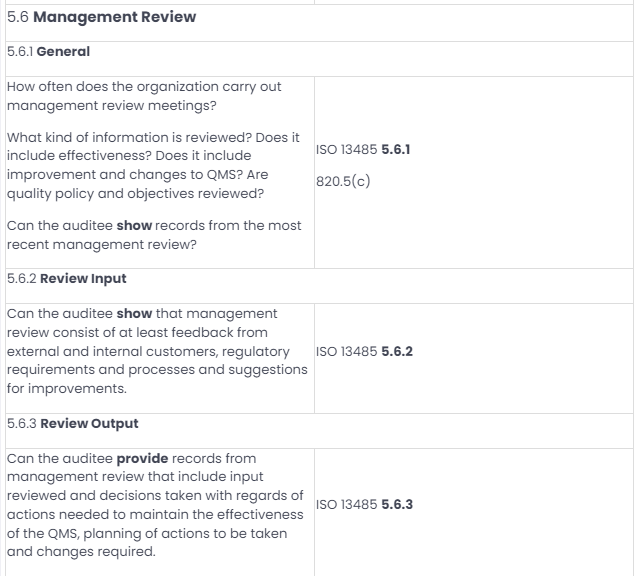Click the ISO 13485 5.6.2 reference
Screen dimensions: 634x576
coord(364,351)
